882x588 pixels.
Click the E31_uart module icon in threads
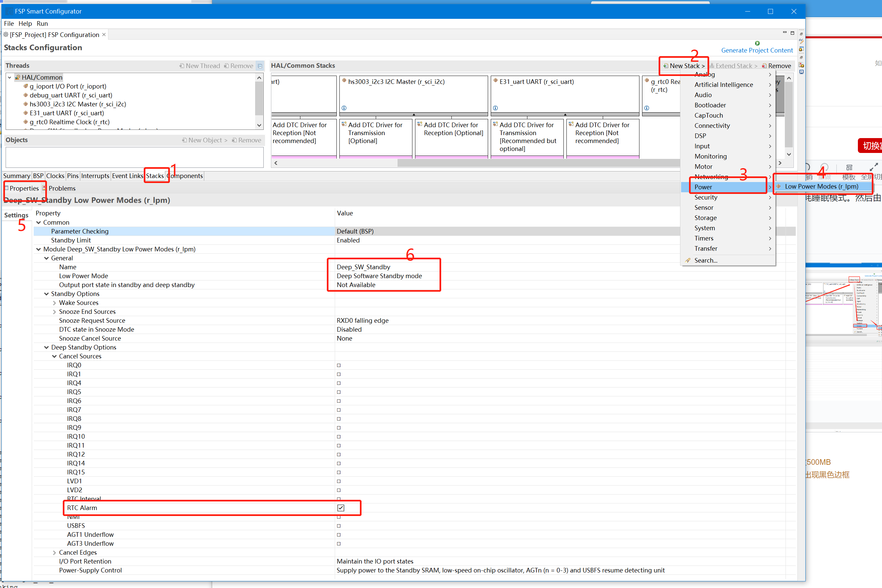(x=25, y=113)
